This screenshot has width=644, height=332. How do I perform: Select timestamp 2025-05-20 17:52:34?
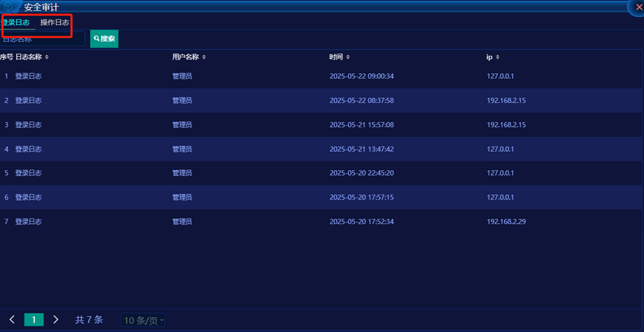pos(362,222)
